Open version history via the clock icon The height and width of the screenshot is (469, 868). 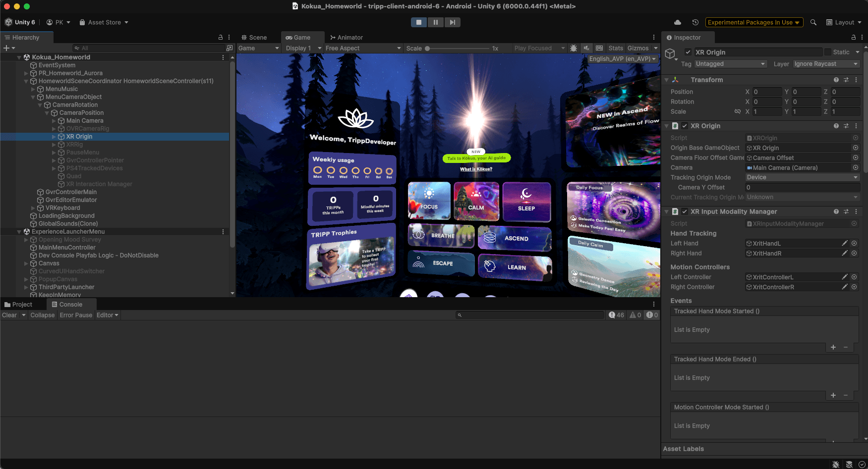click(x=695, y=22)
